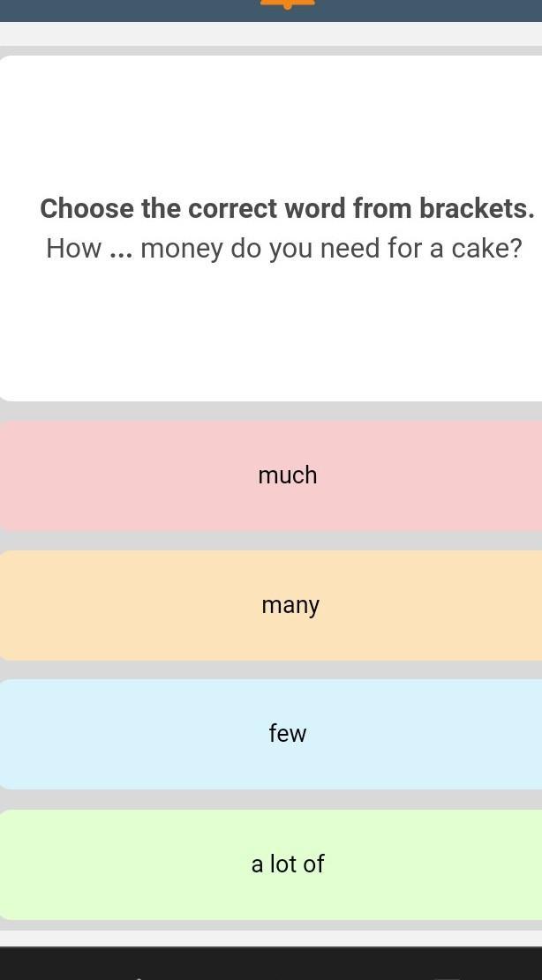Click the 'Choose the correct word' heading
The image size is (542, 980).
286,209
